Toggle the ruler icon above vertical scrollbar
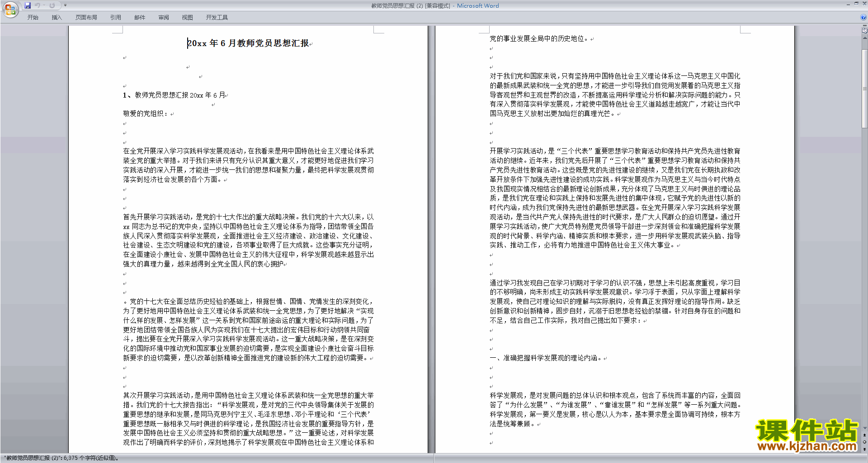Screen dimensions: 868x463 point(864,31)
